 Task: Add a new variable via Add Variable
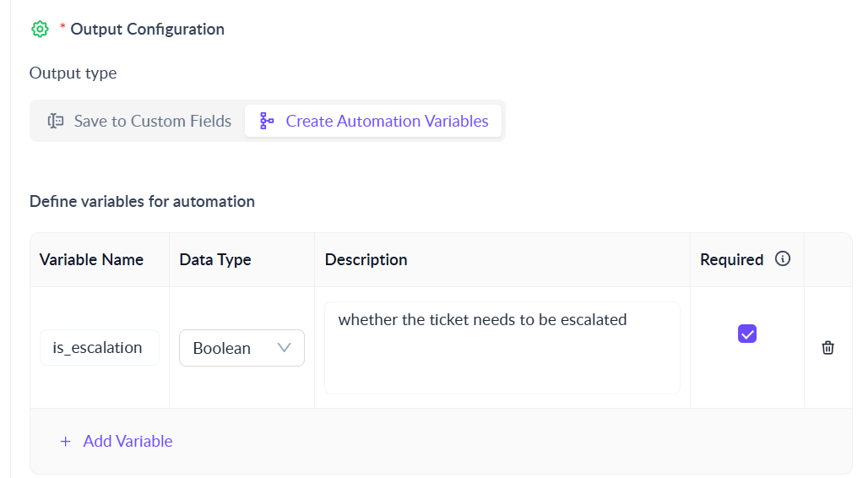tap(127, 442)
